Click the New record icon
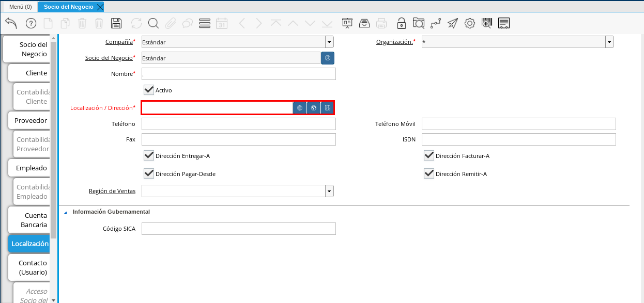This screenshot has width=644, height=303. 48,23
